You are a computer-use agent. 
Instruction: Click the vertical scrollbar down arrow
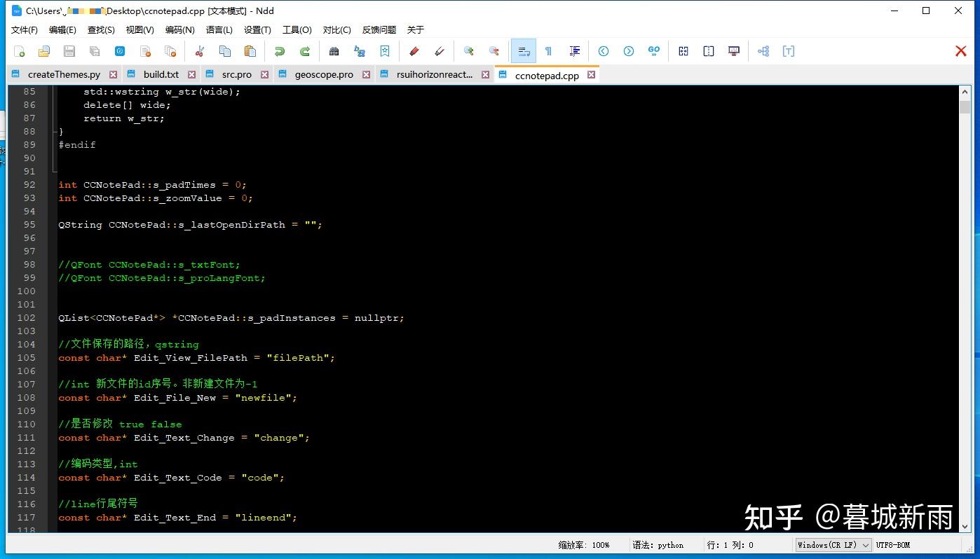click(965, 526)
